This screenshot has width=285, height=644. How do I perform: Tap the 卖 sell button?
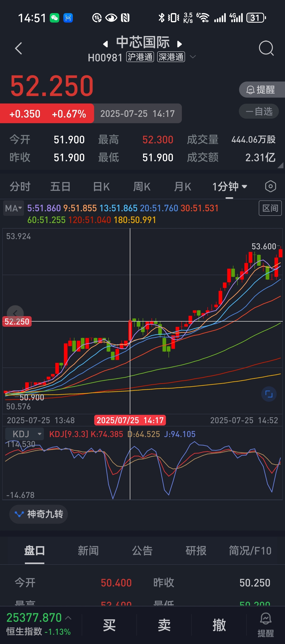tap(164, 625)
